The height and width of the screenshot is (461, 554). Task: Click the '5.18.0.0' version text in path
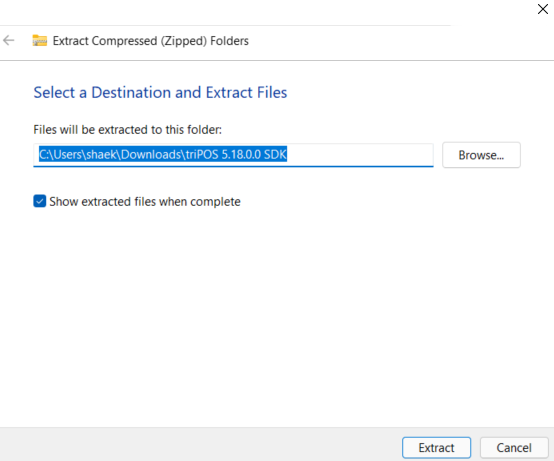(241, 155)
